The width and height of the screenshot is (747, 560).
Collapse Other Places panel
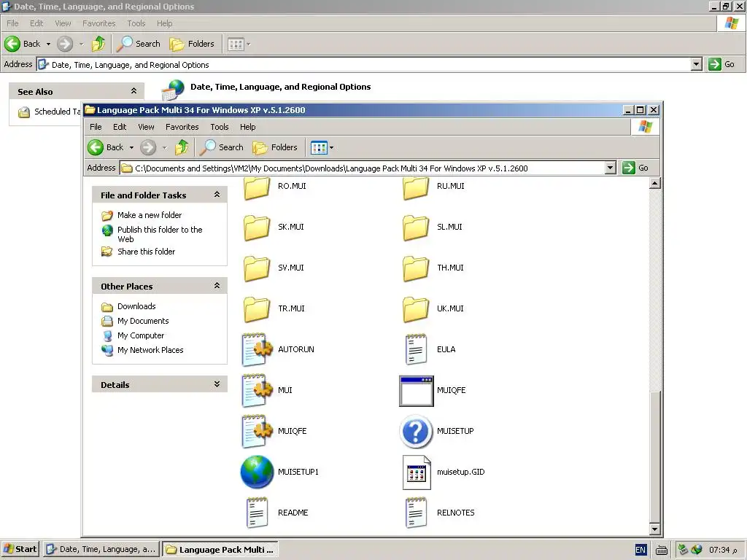coord(217,286)
